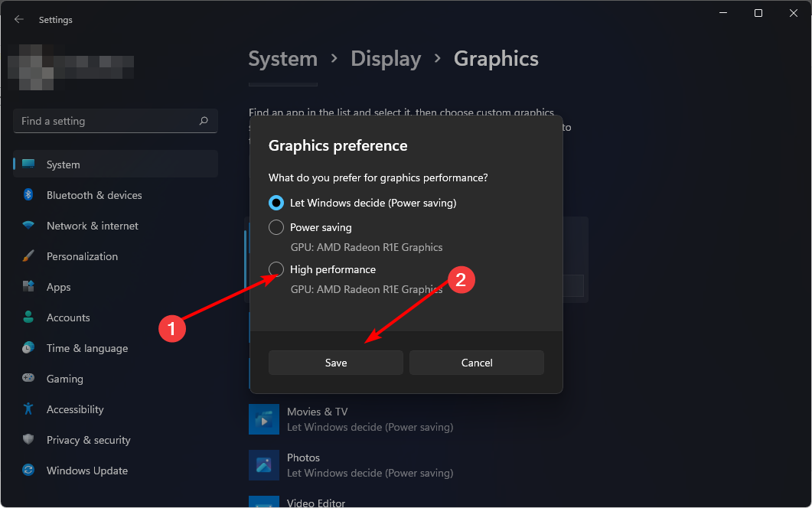Maximize the Settings window
Screen dimensions: 812x508
[x=758, y=13]
